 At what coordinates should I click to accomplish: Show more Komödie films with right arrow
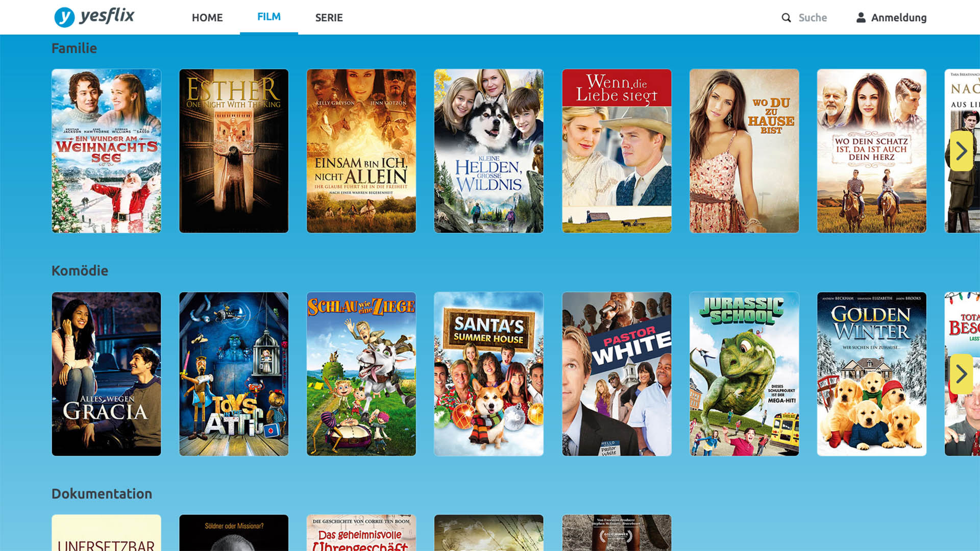(x=962, y=374)
